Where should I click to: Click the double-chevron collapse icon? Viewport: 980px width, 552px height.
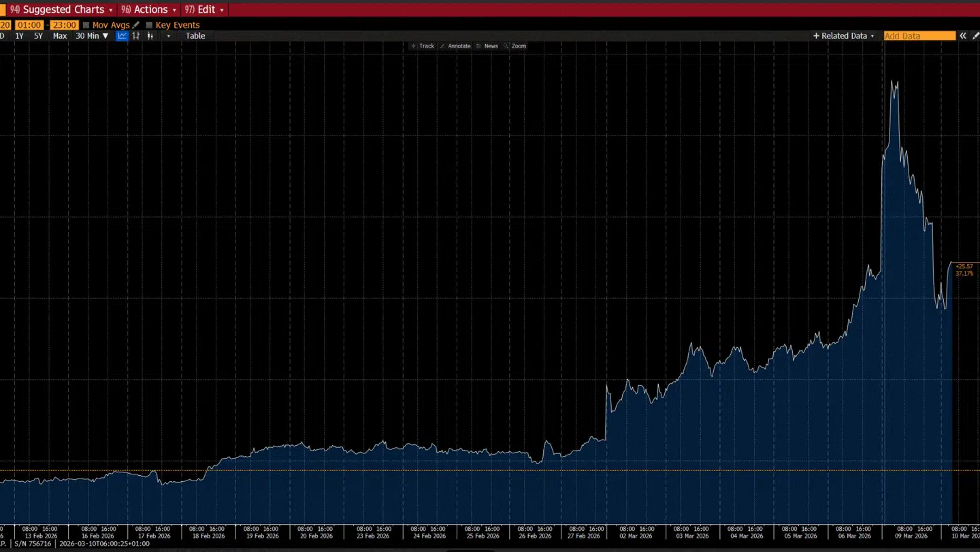pyautogui.click(x=963, y=36)
